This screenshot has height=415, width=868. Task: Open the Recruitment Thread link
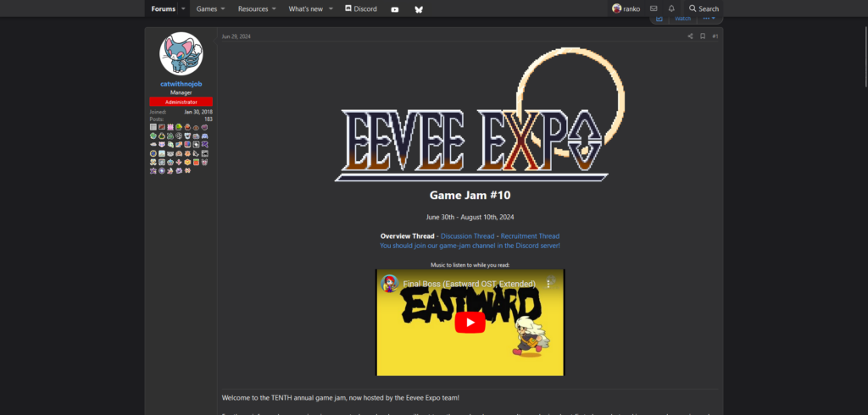point(531,236)
